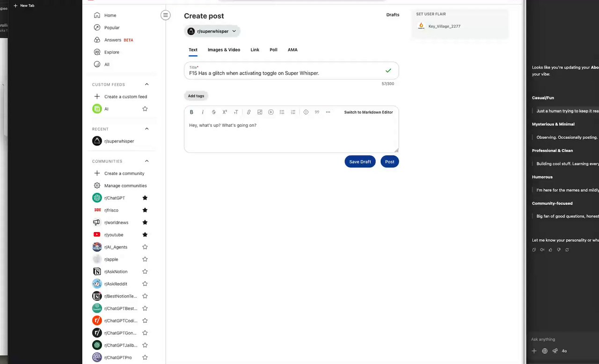
Task: Open New Tab in the browser
Action: [24, 6]
